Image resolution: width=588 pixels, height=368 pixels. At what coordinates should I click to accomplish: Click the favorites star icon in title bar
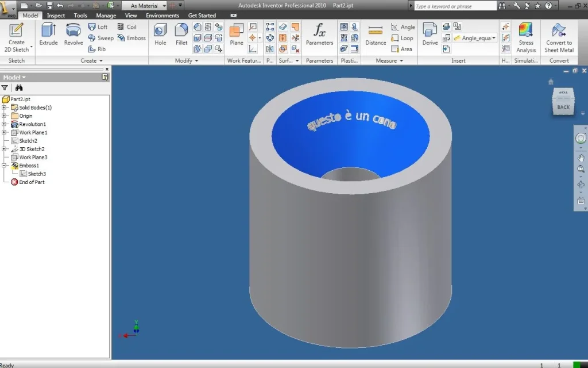tap(537, 6)
